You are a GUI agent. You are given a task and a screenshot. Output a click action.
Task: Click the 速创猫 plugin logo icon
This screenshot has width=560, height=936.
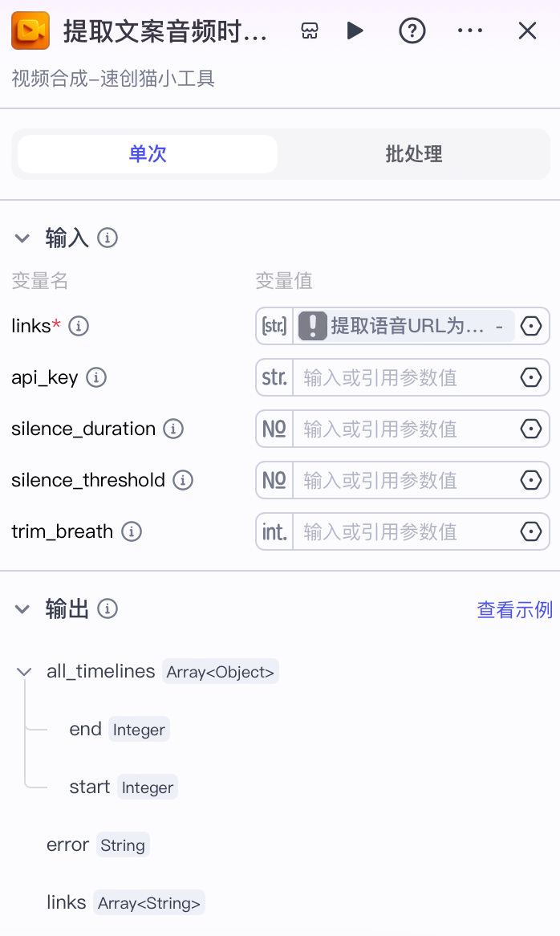pyautogui.click(x=30, y=31)
